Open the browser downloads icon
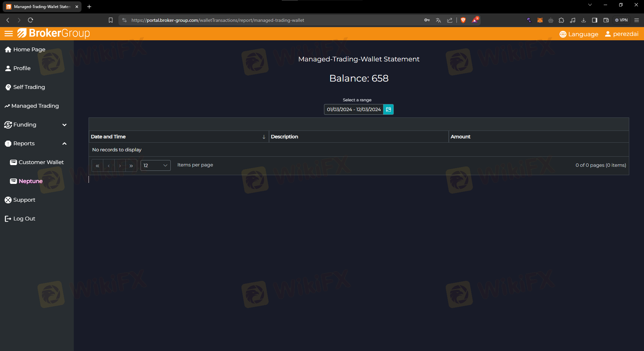This screenshot has height=351, width=644. click(x=584, y=20)
